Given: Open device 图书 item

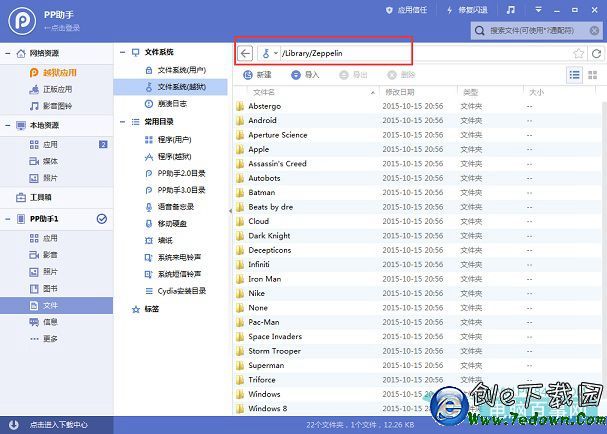Looking at the screenshot, I should click(x=44, y=288).
